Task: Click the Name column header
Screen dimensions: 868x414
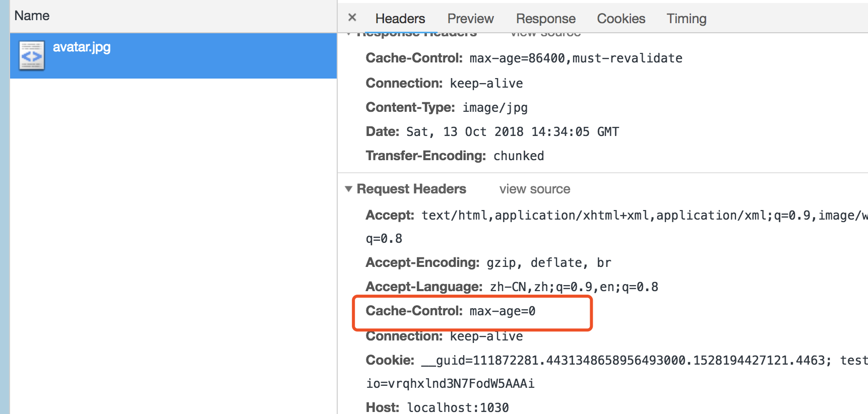Action: (32, 16)
